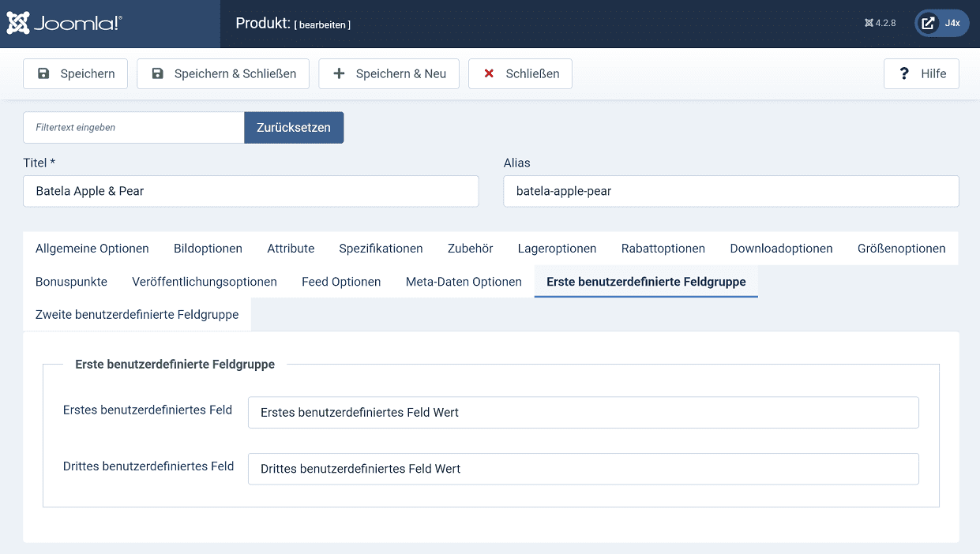Image resolution: width=980 pixels, height=554 pixels.
Task: Select the Attribute tab
Action: point(291,249)
